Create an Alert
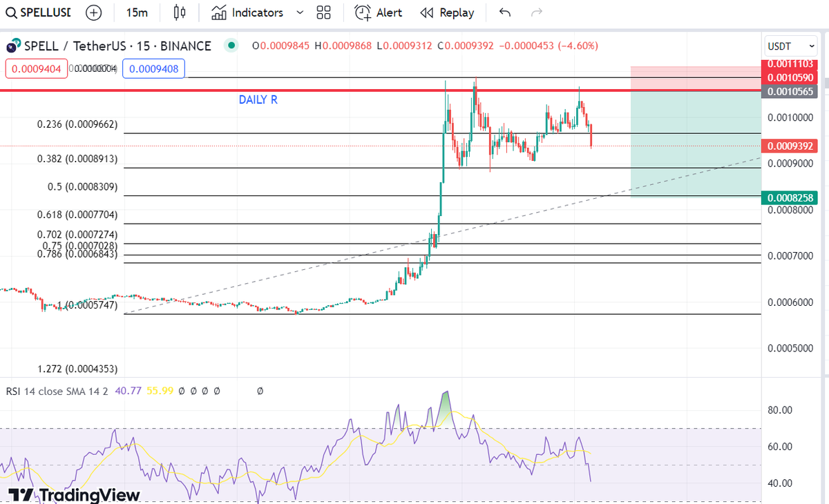The image size is (829, 504). pos(379,12)
